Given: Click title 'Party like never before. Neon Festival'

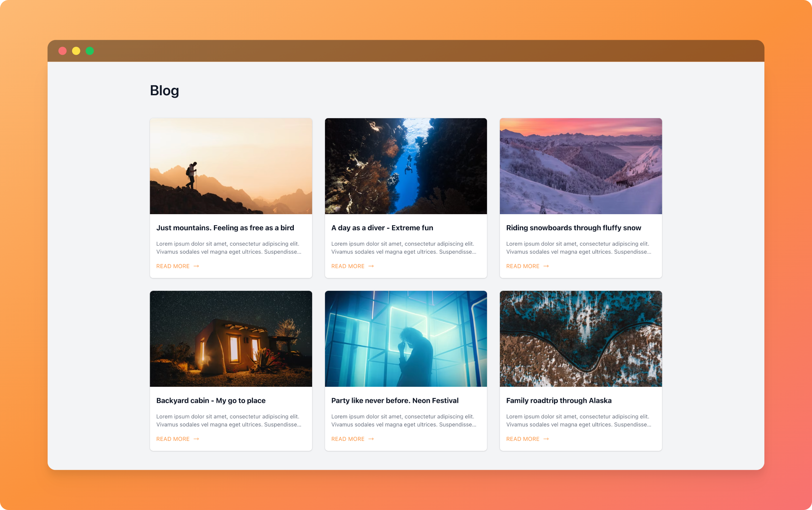Looking at the screenshot, I should click(x=395, y=400).
